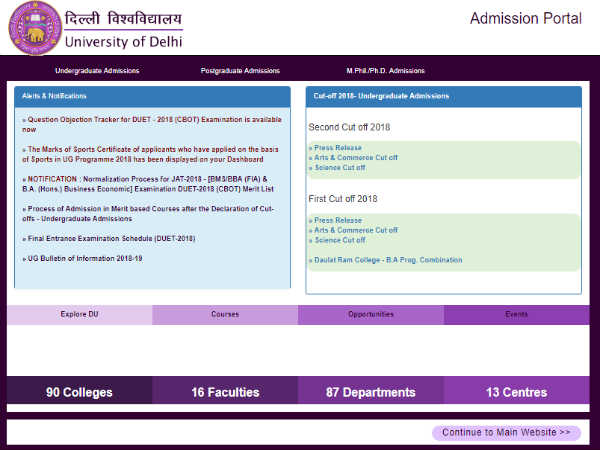Switch to the Events tab
This screenshot has height=450, width=600.
[517, 315]
